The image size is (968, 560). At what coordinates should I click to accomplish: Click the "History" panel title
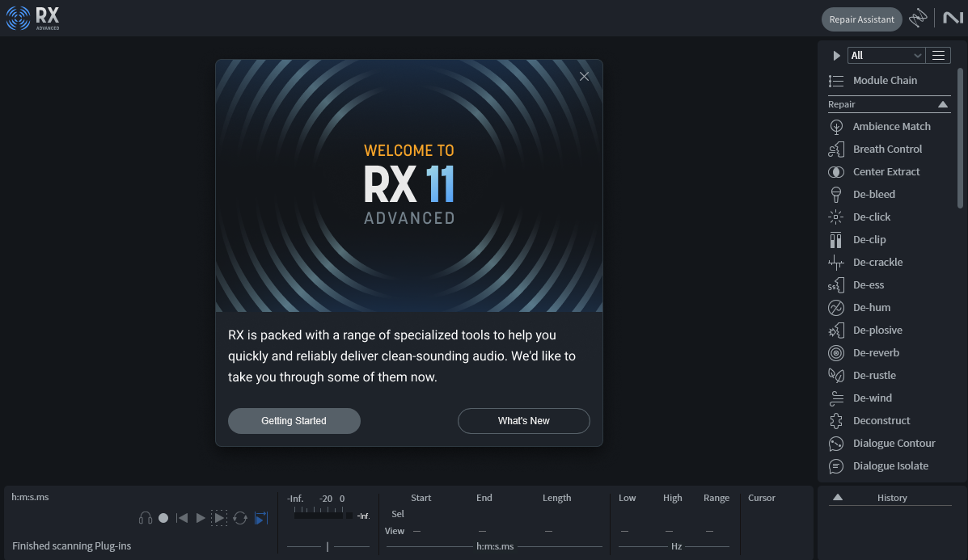tap(892, 498)
